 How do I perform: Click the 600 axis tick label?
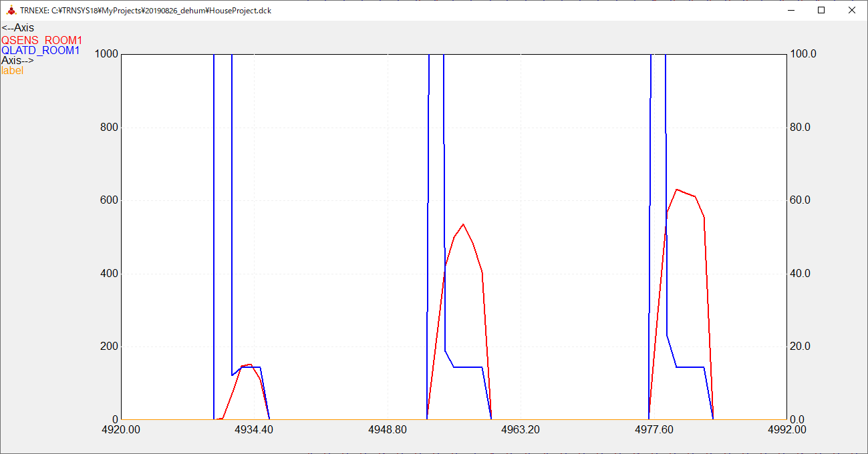pos(111,200)
